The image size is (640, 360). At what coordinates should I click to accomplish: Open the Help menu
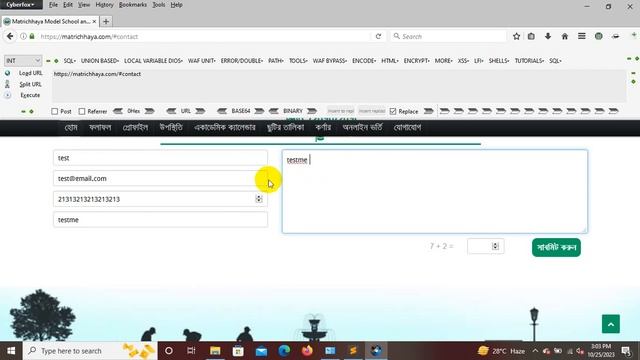[176, 5]
